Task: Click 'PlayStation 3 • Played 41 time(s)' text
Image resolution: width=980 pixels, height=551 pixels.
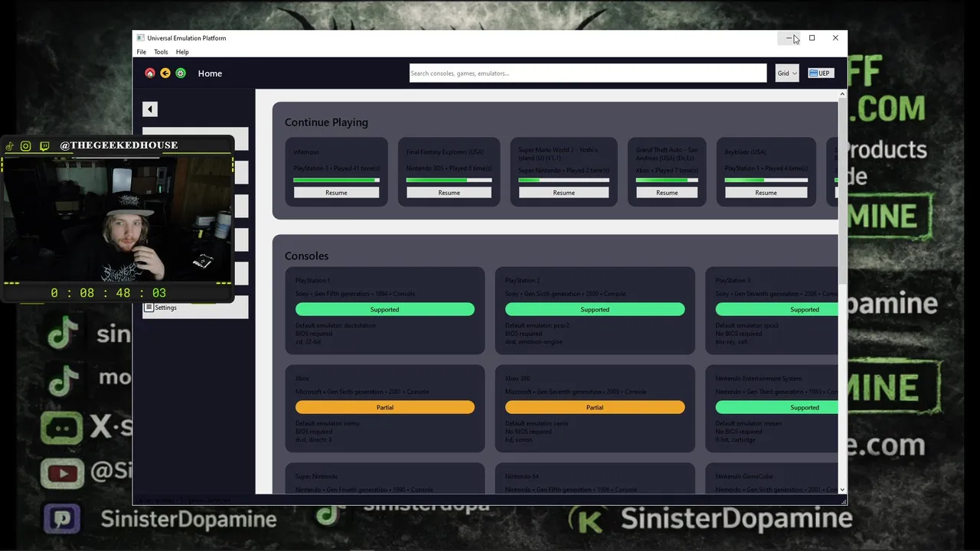Action: pyautogui.click(x=336, y=168)
